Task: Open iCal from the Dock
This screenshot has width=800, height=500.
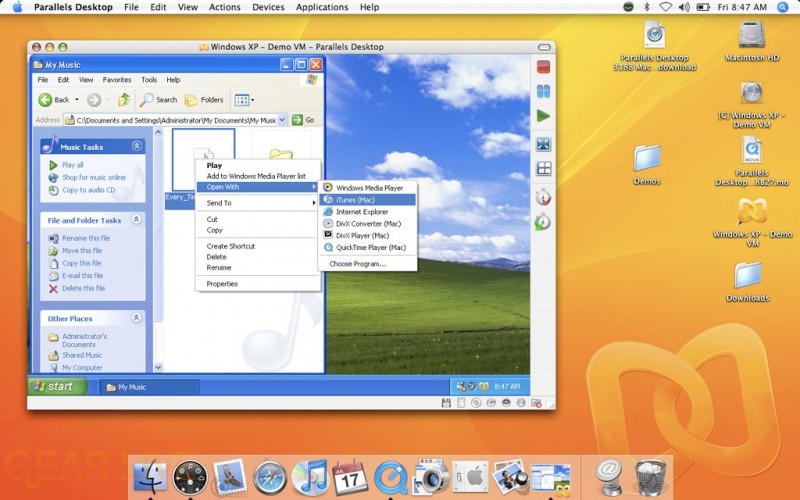Action: 349,478
